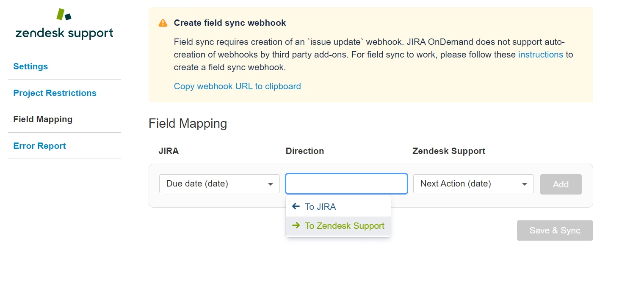Screen dimensions: 644x299
Task: Click the orange warning triangle icon
Action: click(x=163, y=23)
